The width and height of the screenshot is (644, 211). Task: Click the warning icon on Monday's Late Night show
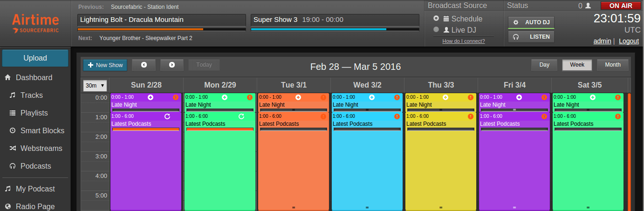250,97
